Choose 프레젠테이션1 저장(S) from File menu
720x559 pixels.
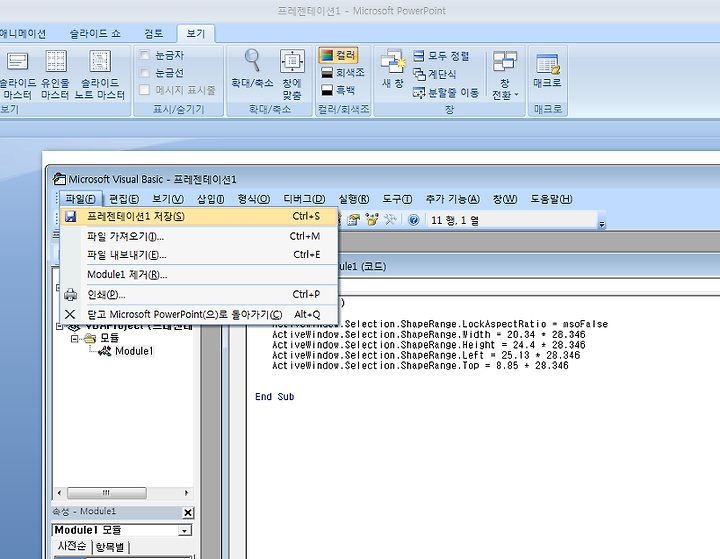click(199, 216)
